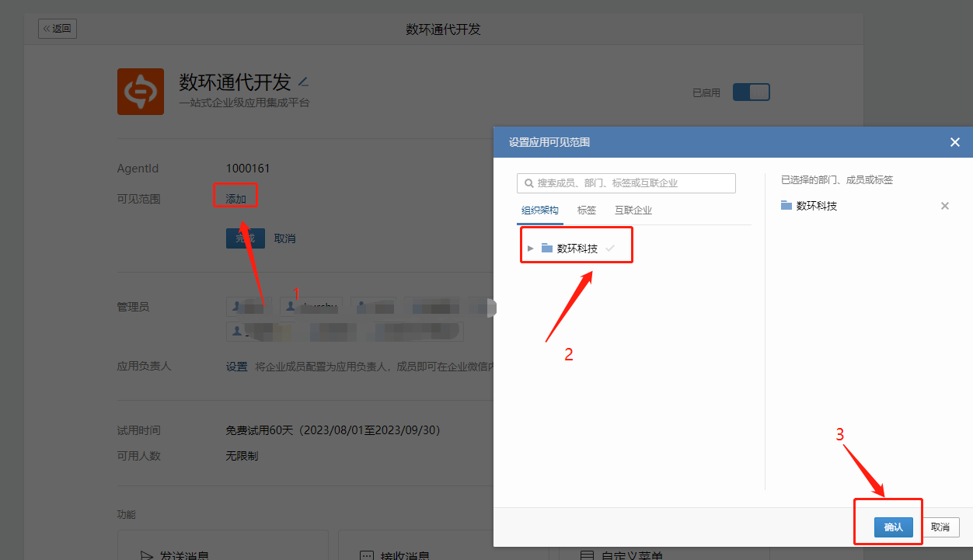This screenshot has width=973, height=560.
Task: Expand the 数环科技 tree node arrow
Action: pyautogui.click(x=531, y=249)
